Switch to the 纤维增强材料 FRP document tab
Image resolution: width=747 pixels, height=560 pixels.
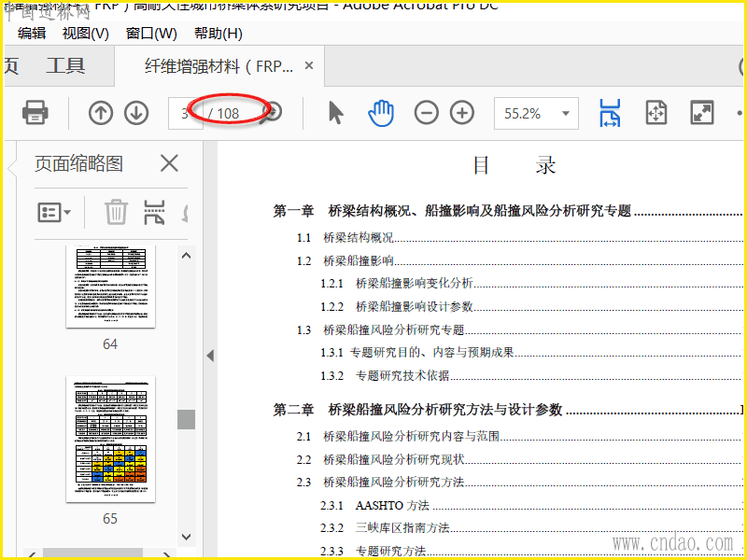coord(218,66)
